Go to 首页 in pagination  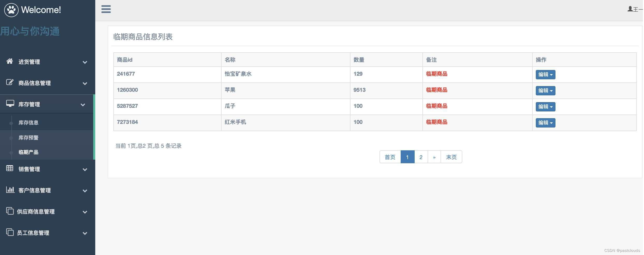(x=390, y=157)
